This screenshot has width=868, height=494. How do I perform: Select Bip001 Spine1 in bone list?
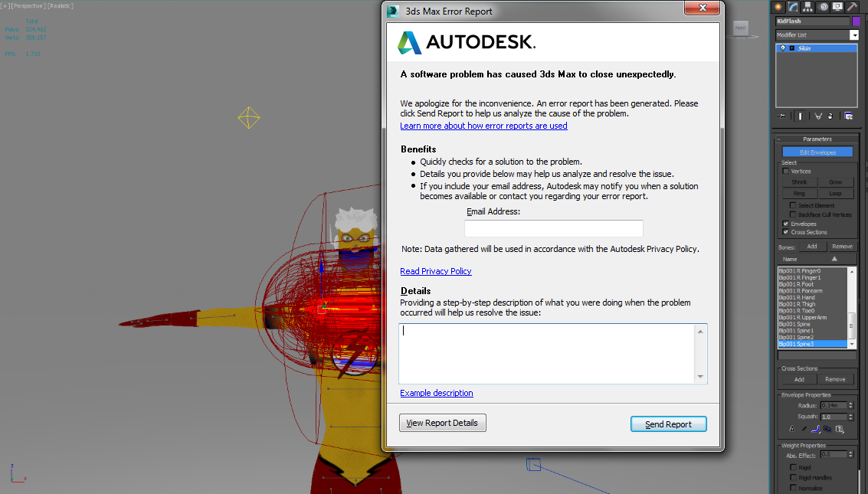coord(813,331)
